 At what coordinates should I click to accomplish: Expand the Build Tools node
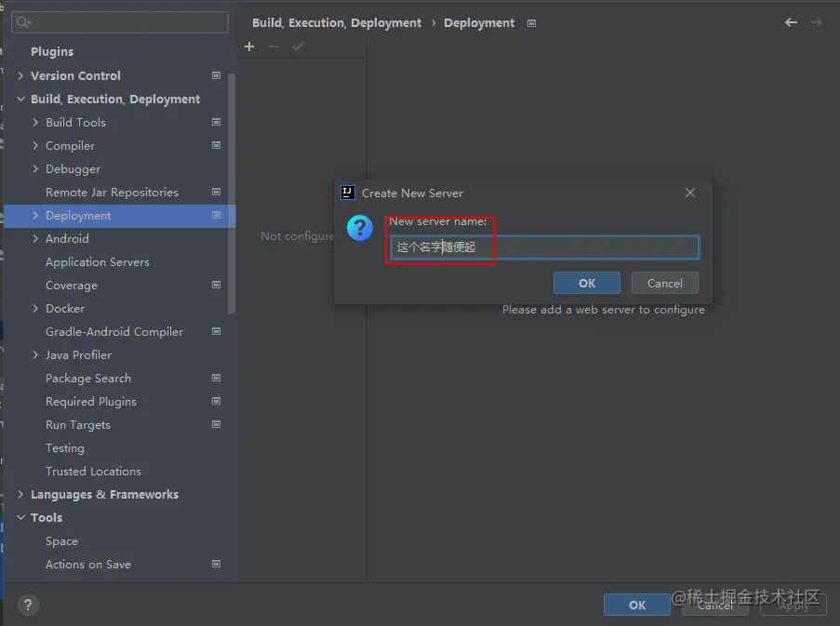[x=35, y=122]
